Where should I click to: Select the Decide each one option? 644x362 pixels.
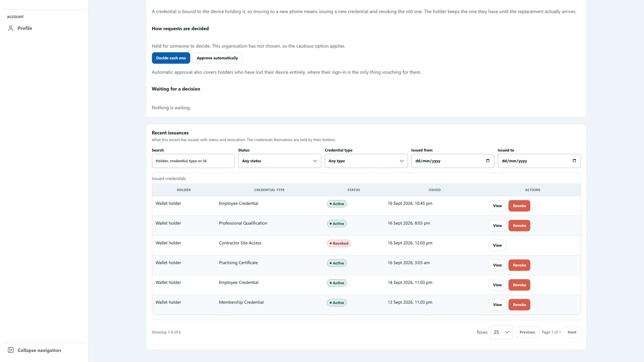click(x=171, y=58)
